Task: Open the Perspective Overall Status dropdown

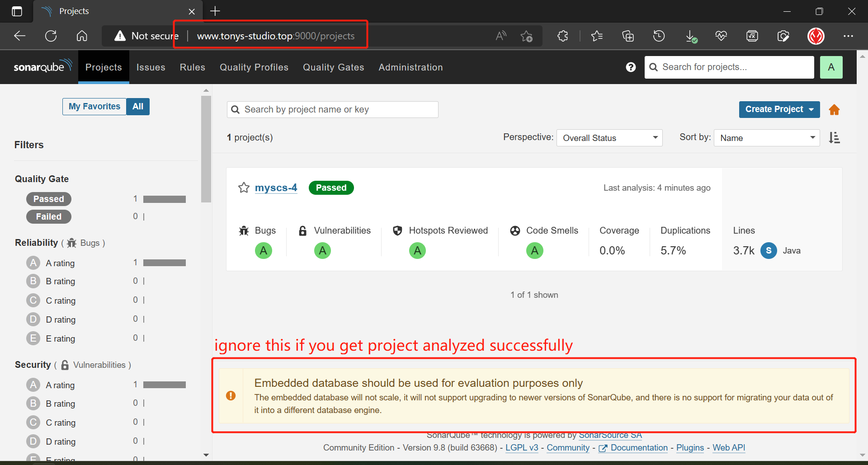Action: click(x=609, y=138)
